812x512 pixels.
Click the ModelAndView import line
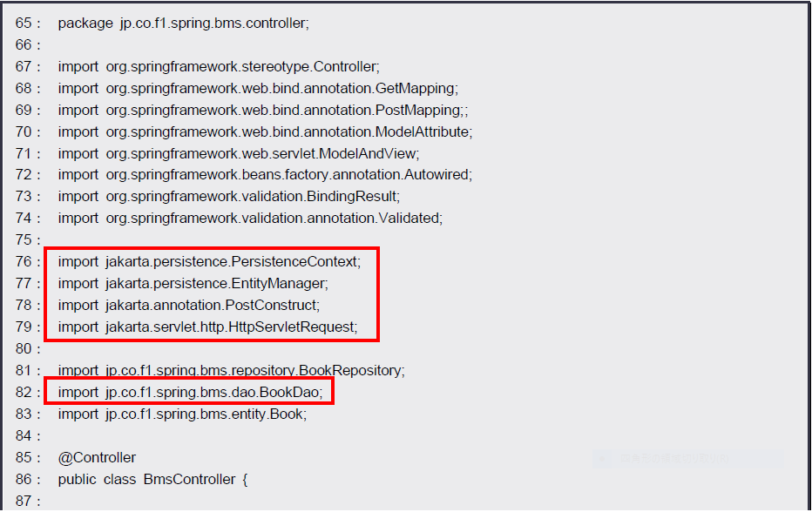click(239, 154)
